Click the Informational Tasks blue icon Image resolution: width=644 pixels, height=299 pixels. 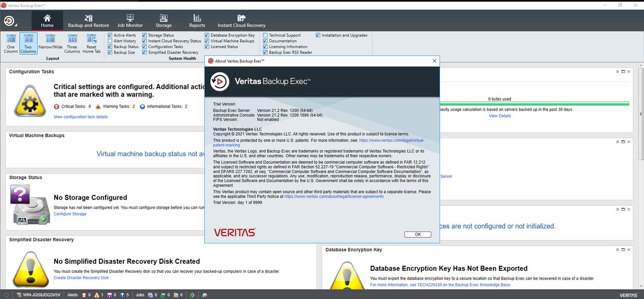tap(142, 107)
